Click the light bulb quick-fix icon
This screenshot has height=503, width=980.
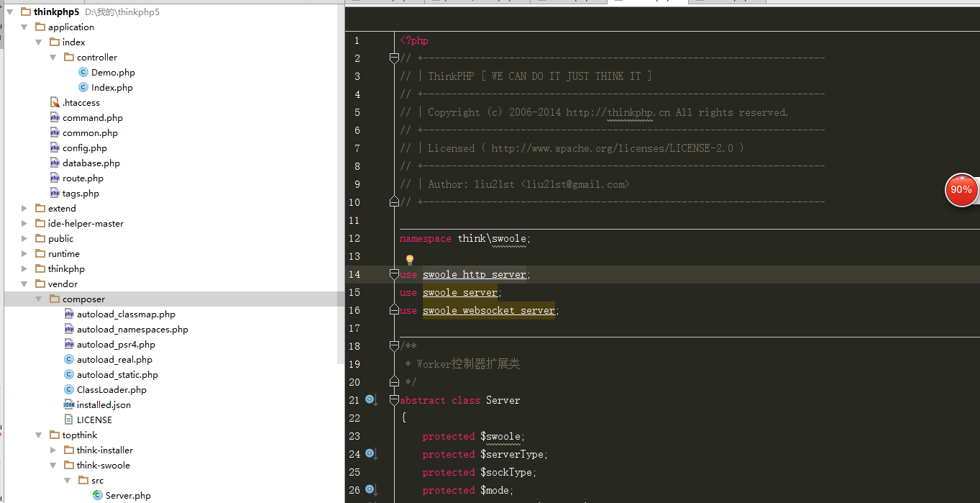point(410,260)
